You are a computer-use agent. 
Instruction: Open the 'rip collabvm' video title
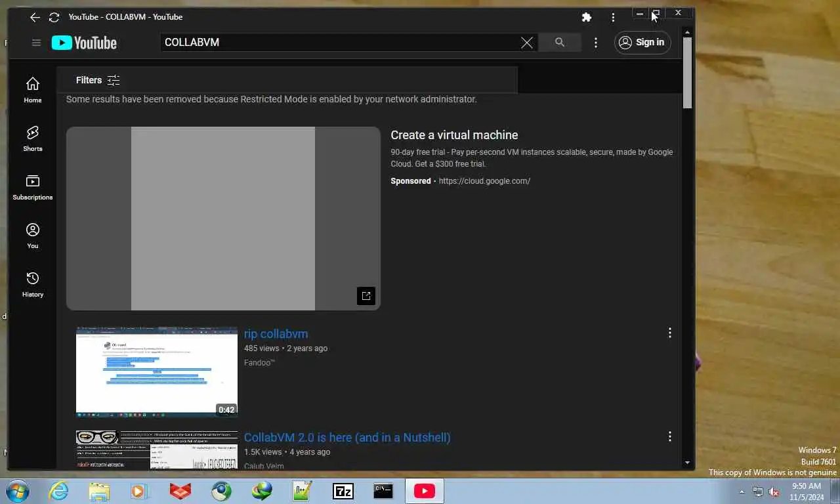276,334
